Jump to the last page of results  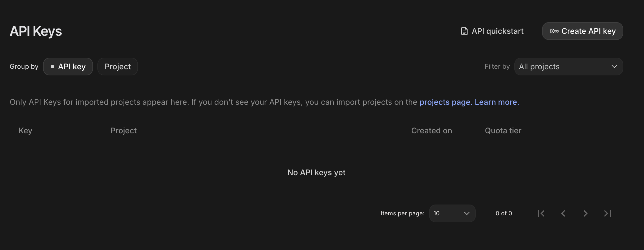[x=607, y=213]
